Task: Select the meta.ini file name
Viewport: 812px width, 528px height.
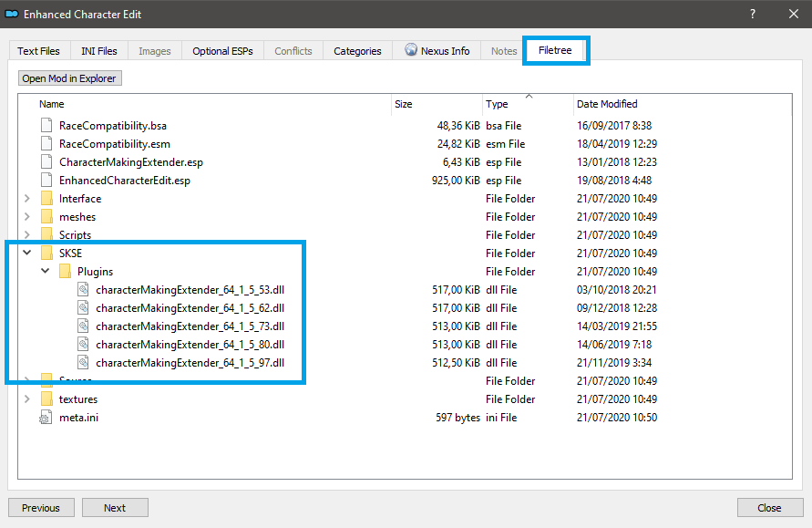Action: pyautogui.click(x=78, y=418)
